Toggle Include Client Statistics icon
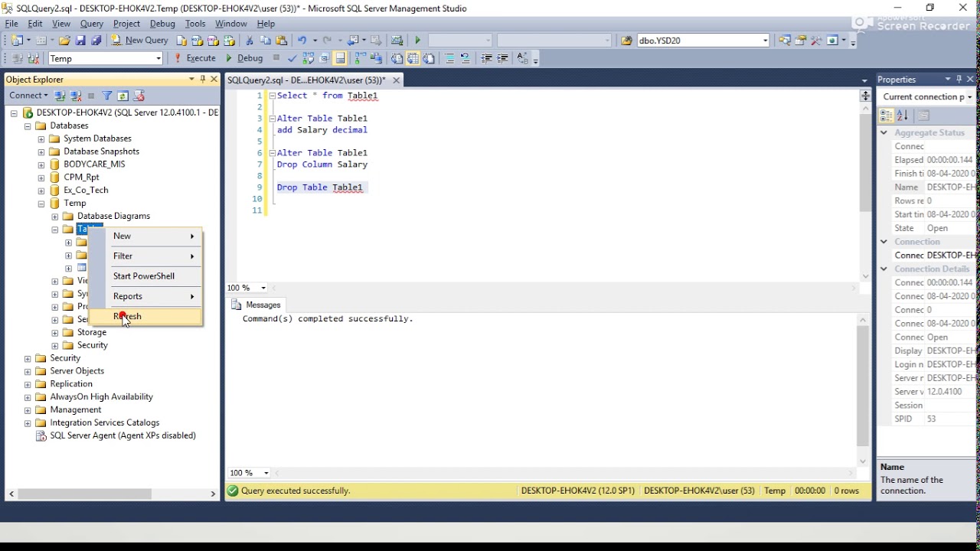 [376, 58]
